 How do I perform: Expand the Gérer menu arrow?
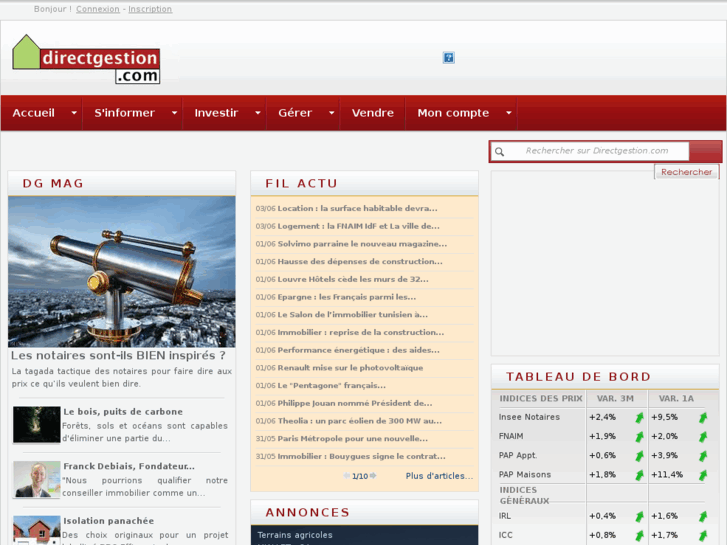pyautogui.click(x=332, y=113)
